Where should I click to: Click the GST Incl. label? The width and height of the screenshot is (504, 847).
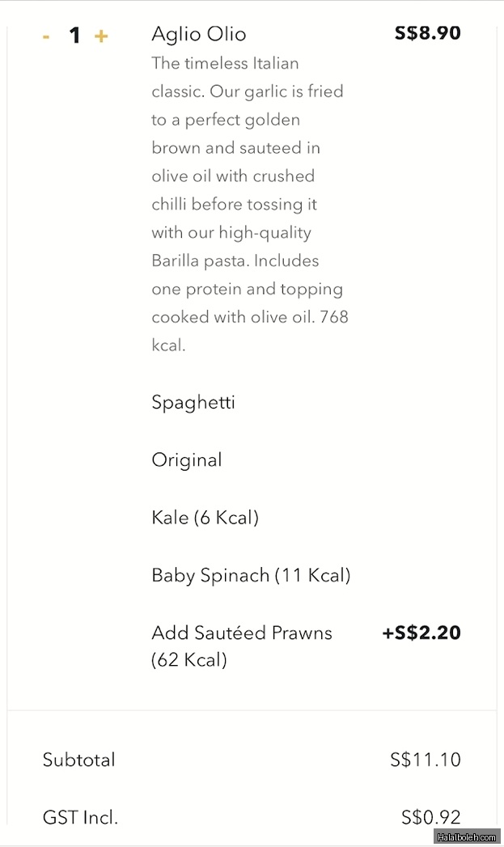[x=80, y=817]
